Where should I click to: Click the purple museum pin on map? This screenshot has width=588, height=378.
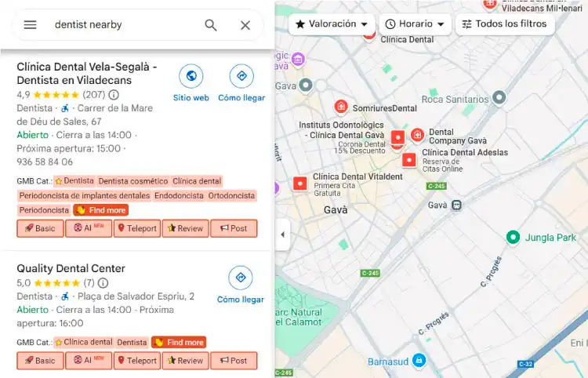click(298, 60)
